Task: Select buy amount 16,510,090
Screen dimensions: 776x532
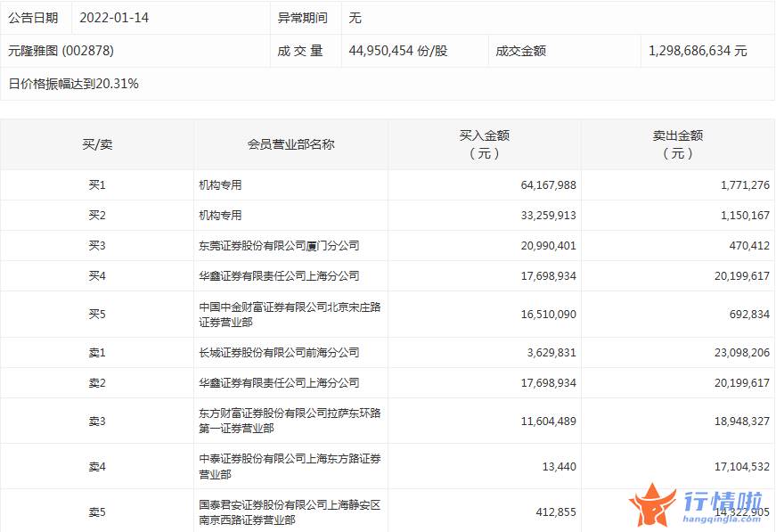Action: point(548,315)
